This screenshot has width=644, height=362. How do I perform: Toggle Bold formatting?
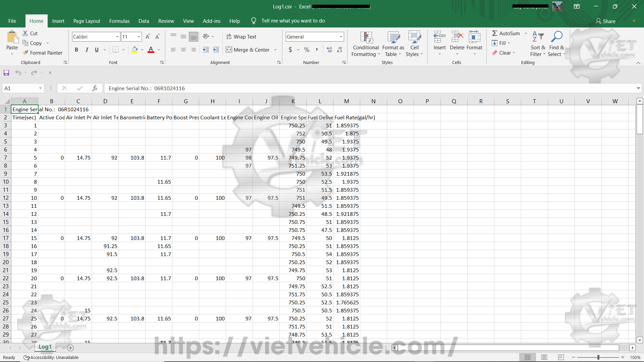pyautogui.click(x=76, y=50)
